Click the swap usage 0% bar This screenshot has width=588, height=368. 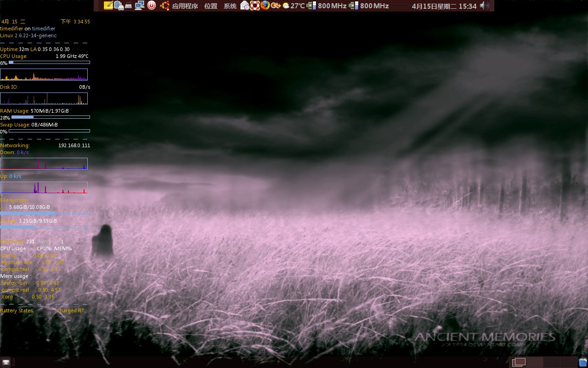click(49, 131)
